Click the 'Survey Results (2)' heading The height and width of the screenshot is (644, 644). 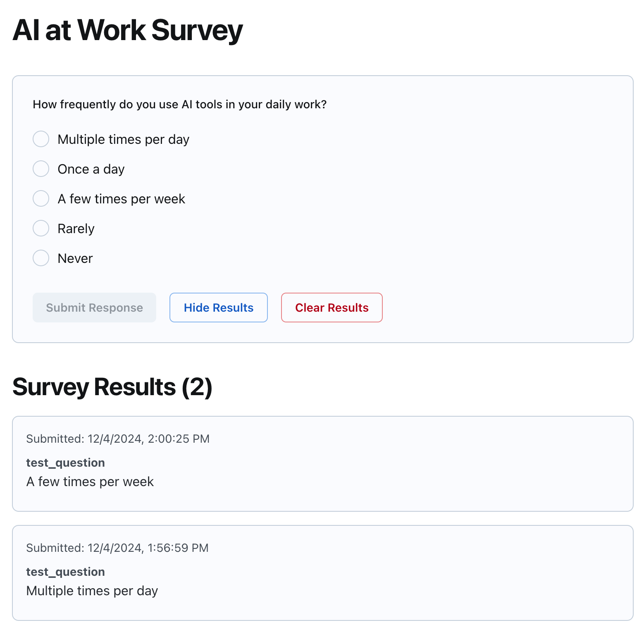113,387
